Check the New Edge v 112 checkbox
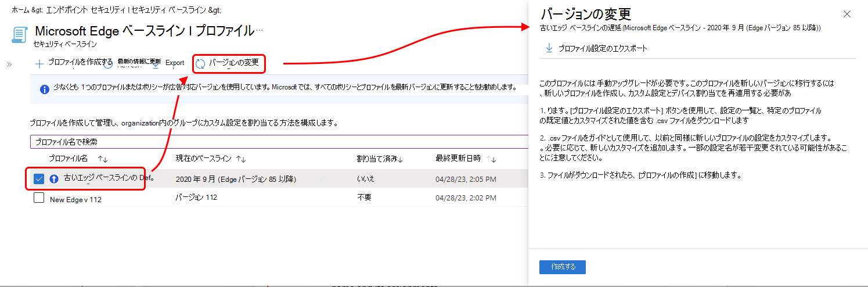This screenshot has width=868, height=287. pos(39,198)
